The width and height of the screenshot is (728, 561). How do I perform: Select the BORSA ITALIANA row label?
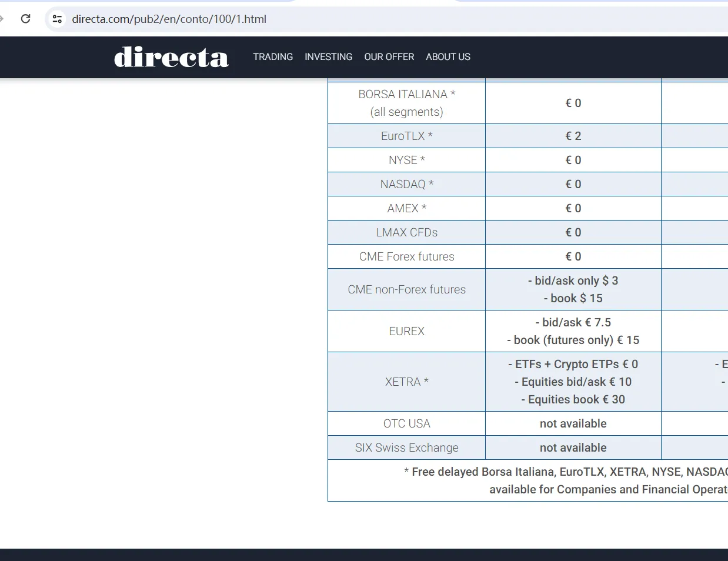tap(406, 103)
